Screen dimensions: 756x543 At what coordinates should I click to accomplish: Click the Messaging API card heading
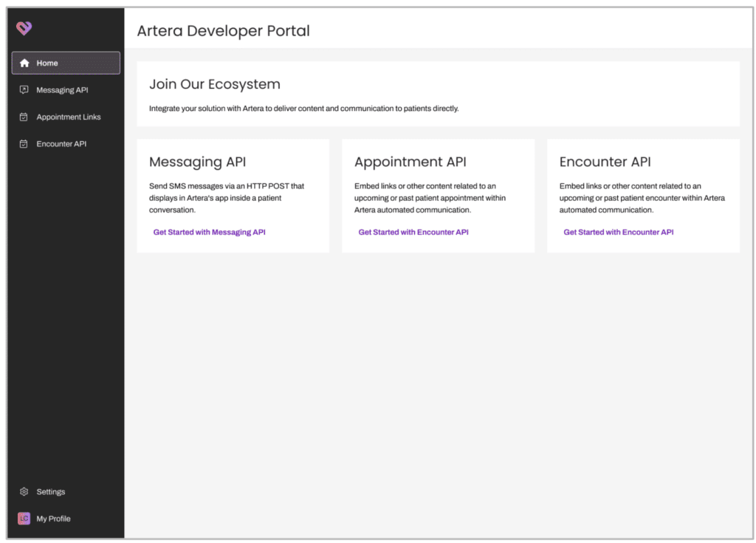197,162
